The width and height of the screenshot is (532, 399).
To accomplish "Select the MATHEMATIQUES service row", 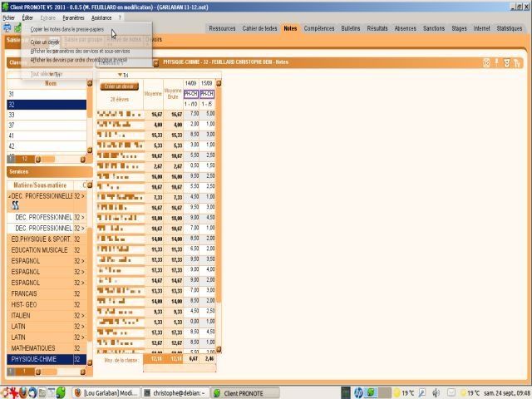I will point(47,348).
